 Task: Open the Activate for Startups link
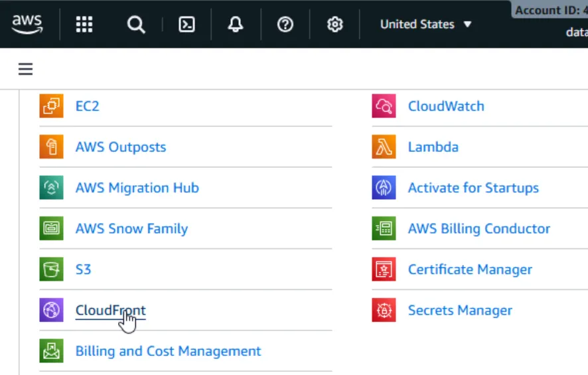[x=473, y=188]
